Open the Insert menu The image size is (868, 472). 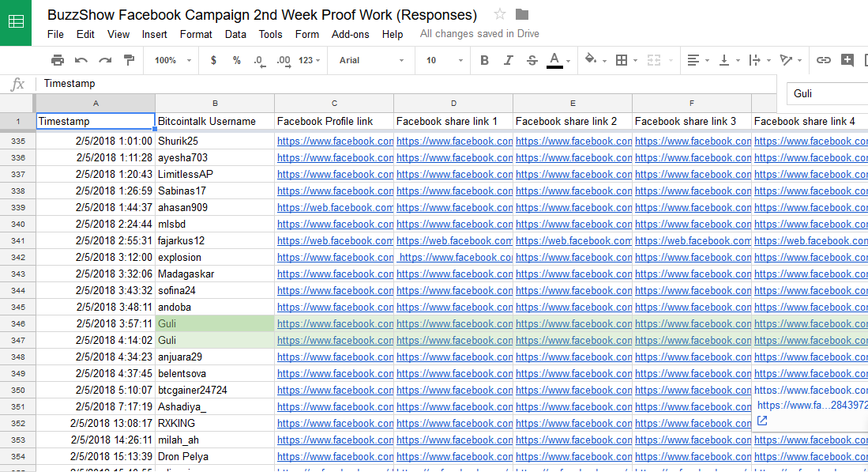[x=155, y=34]
